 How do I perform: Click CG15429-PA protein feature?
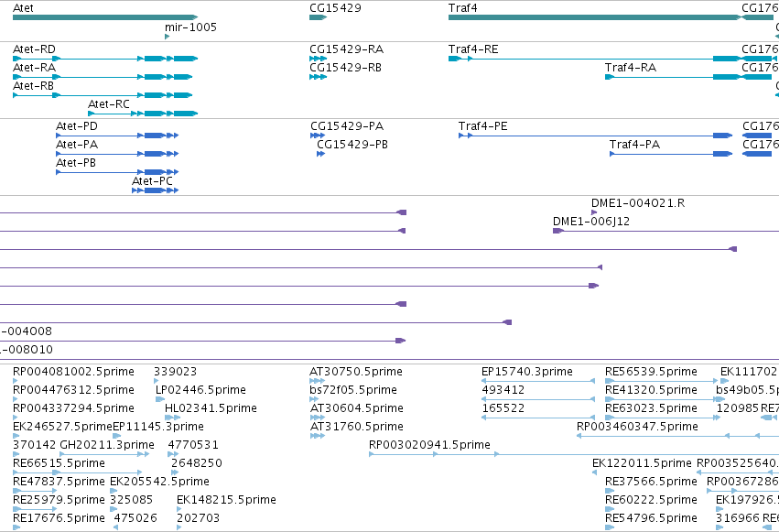pos(318,136)
